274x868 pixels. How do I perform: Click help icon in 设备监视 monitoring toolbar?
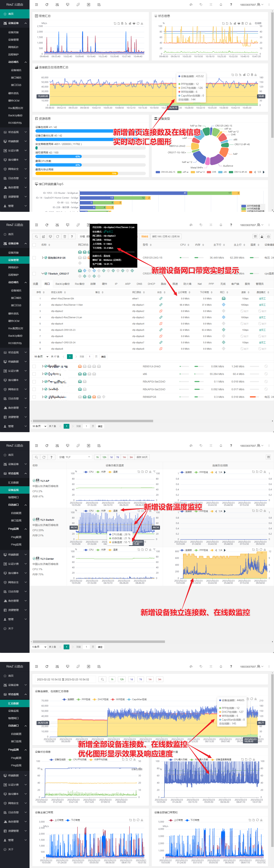pyautogui.click(x=51, y=457)
